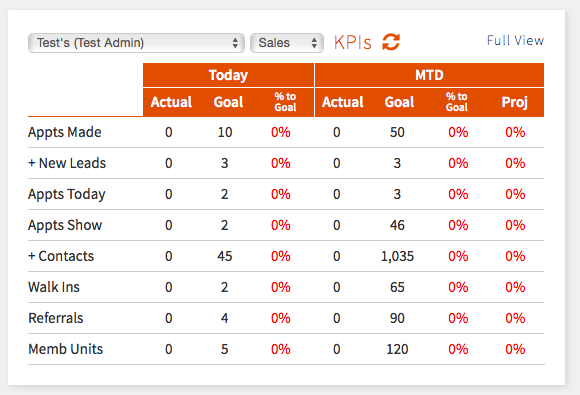Select the MTD column group header
Viewport: 580px width, 395px height.
[x=429, y=75]
